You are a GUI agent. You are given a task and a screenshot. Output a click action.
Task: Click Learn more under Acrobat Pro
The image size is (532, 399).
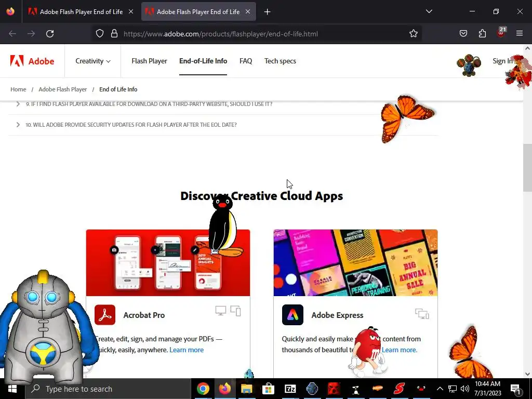pyautogui.click(x=187, y=350)
